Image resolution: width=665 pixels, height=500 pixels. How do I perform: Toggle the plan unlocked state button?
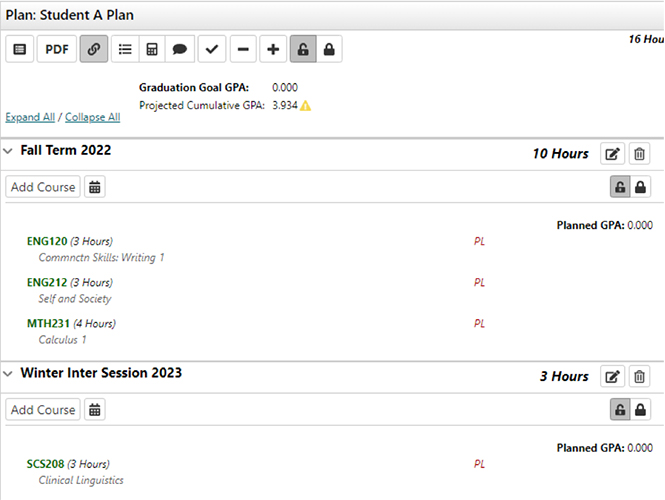coord(303,49)
